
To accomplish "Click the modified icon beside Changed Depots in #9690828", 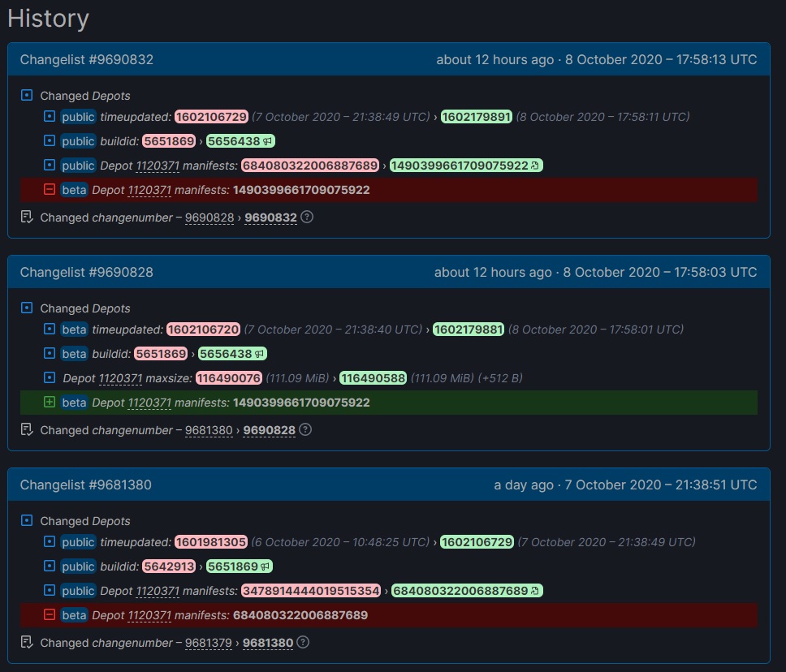I will tap(27, 308).
